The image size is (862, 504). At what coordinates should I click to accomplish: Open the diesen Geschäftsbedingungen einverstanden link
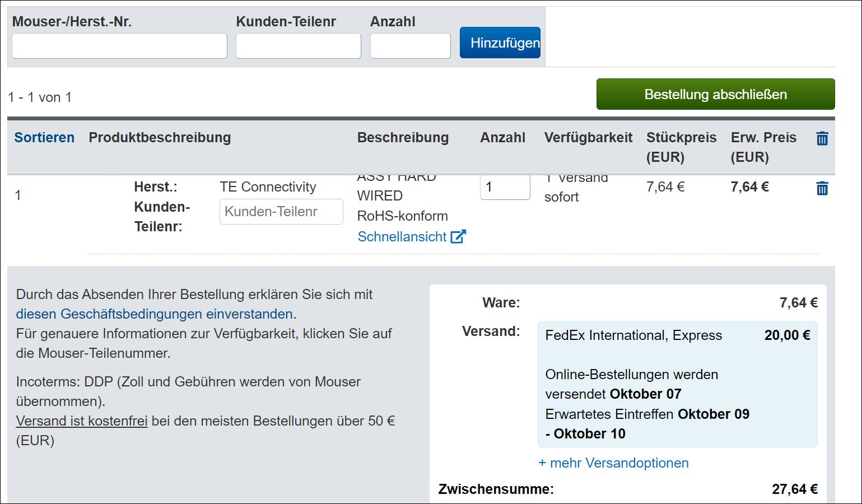tap(156, 314)
